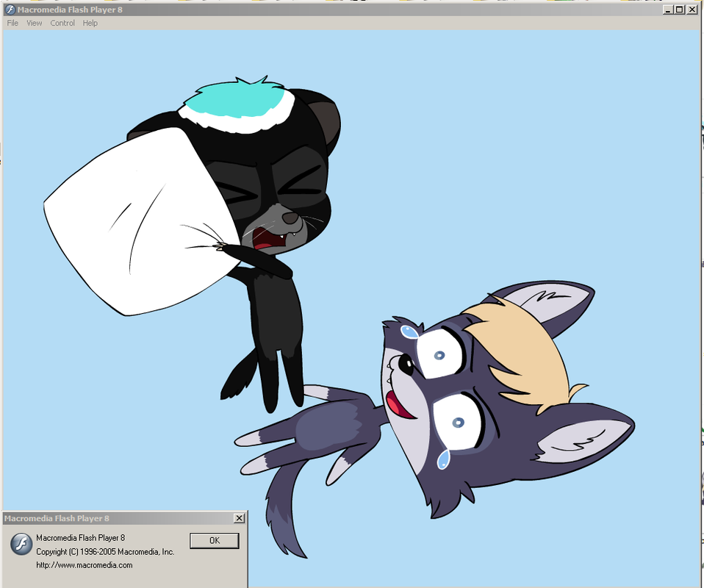Image resolution: width=704 pixels, height=588 pixels.
Task: Click the crying gray cat's face
Action: pos(449,400)
